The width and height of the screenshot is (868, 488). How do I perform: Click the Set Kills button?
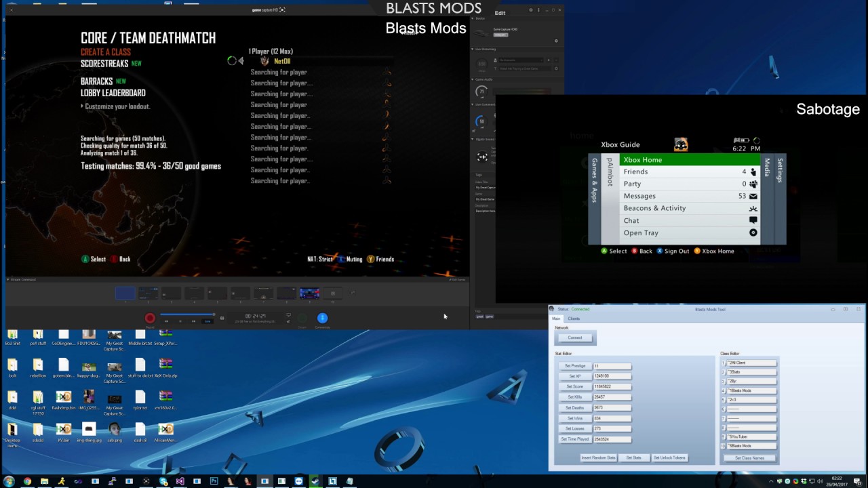575,397
